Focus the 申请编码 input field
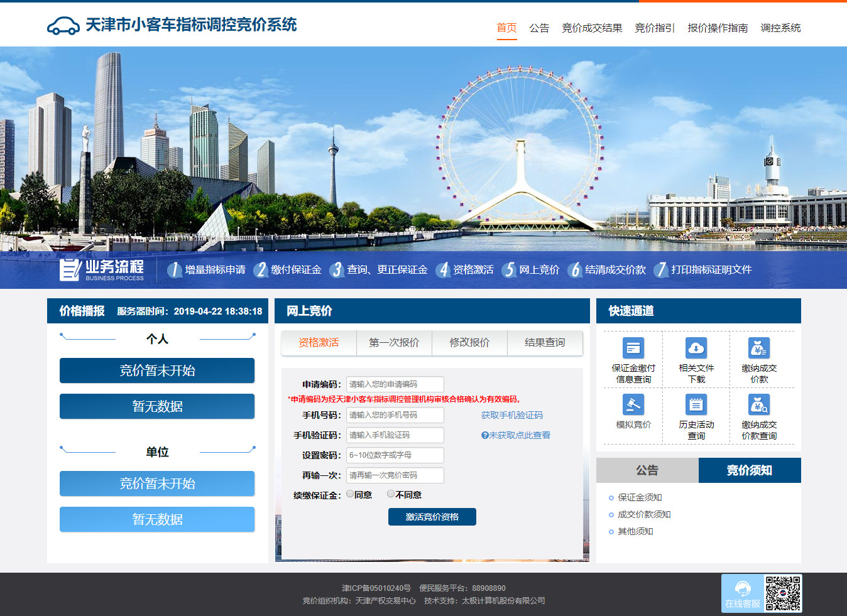The width and height of the screenshot is (847, 616). (395, 384)
